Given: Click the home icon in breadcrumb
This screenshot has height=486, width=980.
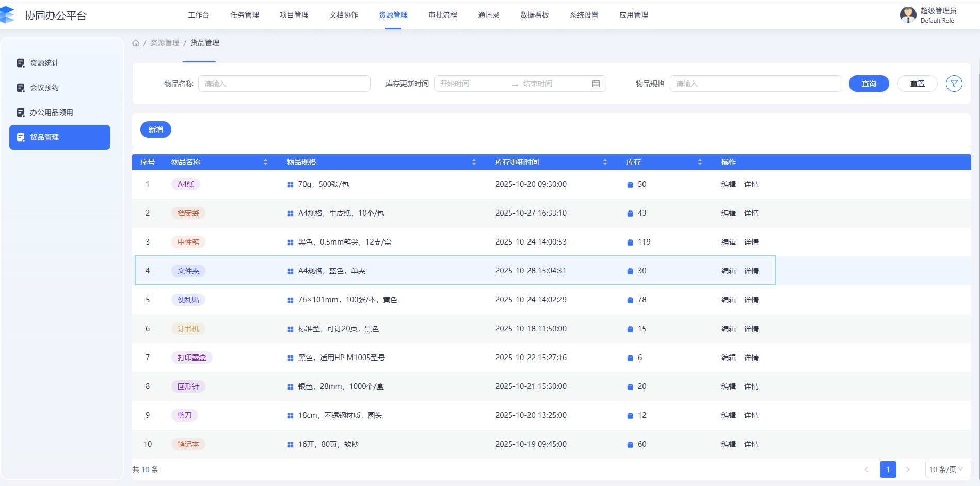Looking at the screenshot, I should (x=136, y=43).
